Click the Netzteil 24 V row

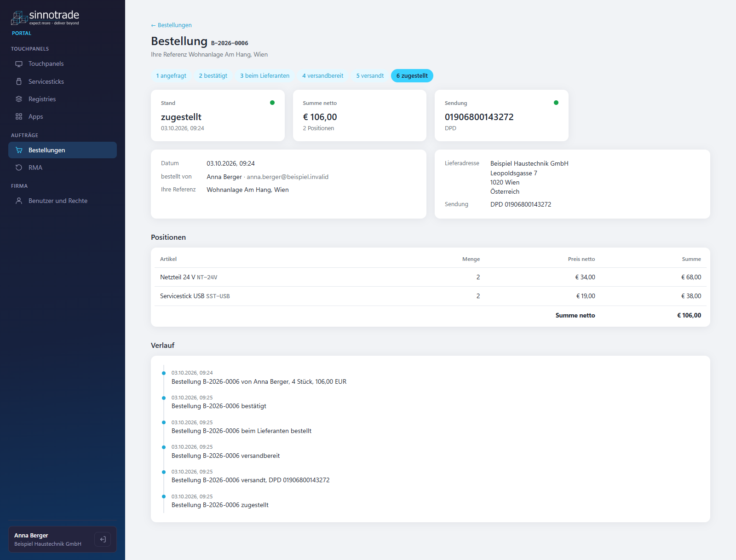pyautogui.click(x=431, y=277)
